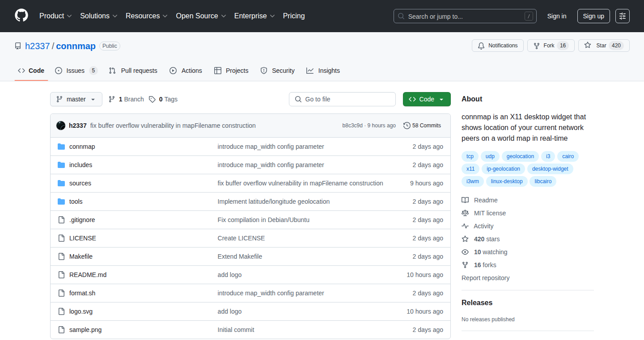
Task: Switch to the Issues tab
Action: (x=76, y=71)
